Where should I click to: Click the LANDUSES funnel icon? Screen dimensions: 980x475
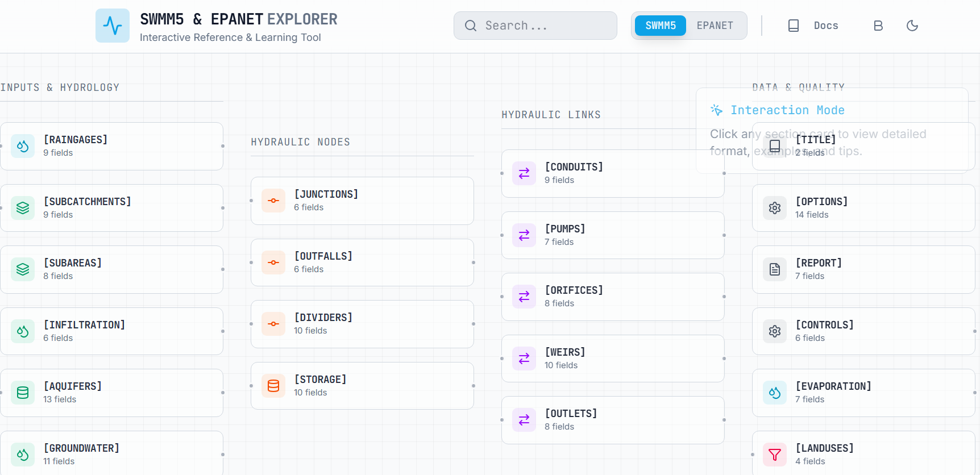pyautogui.click(x=775, y=455)
